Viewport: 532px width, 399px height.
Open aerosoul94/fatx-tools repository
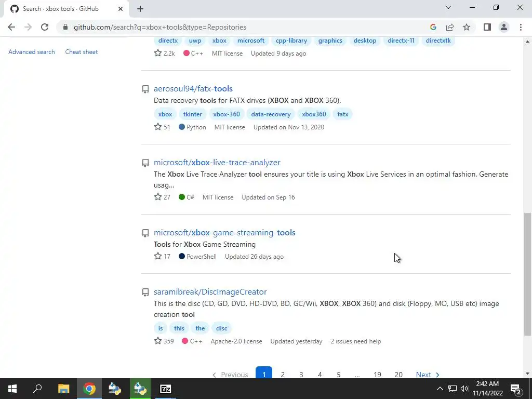[x=193, y=88]
